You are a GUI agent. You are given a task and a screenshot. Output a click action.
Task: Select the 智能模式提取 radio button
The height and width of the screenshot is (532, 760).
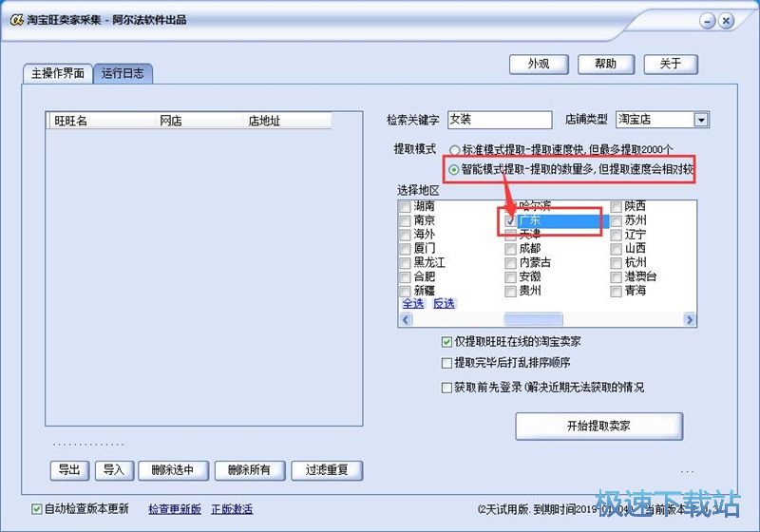(454, 170)
